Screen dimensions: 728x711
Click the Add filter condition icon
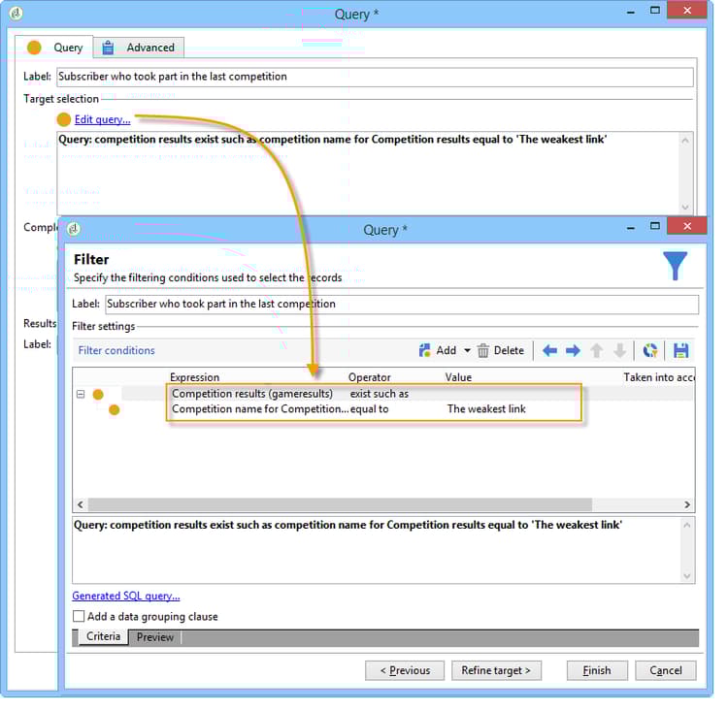[x=424, y=350]
